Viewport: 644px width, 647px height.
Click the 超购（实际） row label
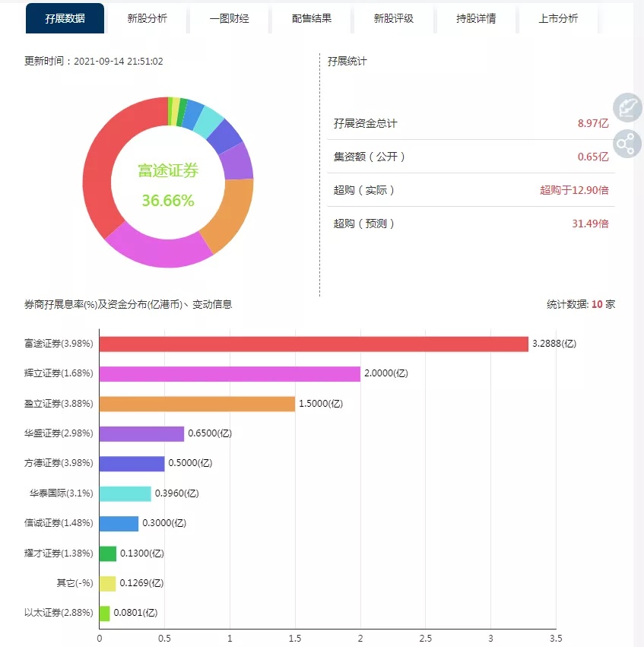click(365, 190)
